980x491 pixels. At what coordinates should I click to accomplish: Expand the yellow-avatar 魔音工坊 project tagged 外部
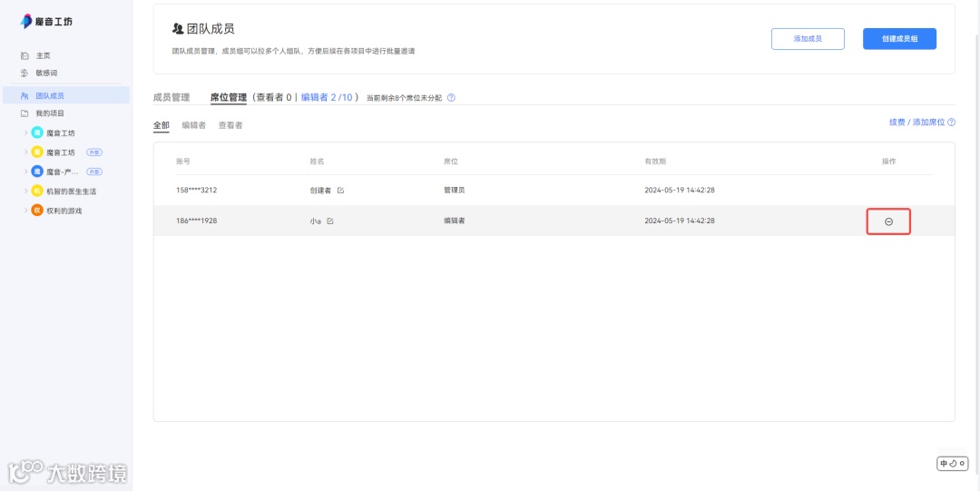click(25, 152)
